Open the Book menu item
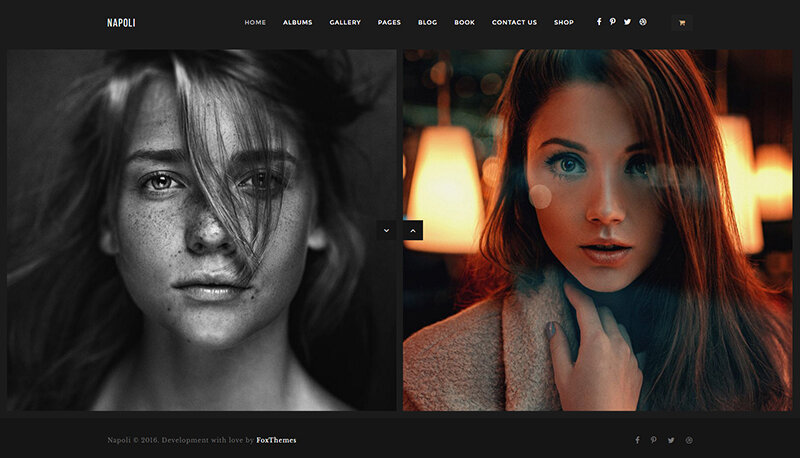The height and width of the screenshot is (458, 800). coord(464,22)
